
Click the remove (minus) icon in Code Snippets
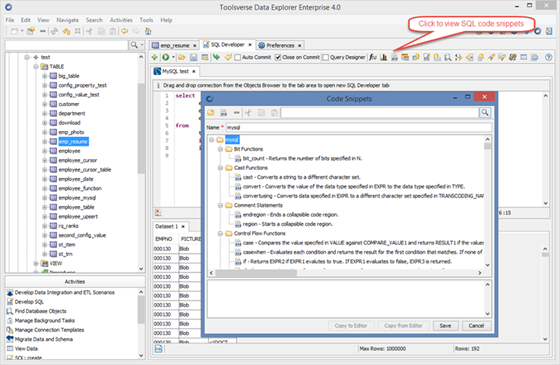(x=236, y=113)
